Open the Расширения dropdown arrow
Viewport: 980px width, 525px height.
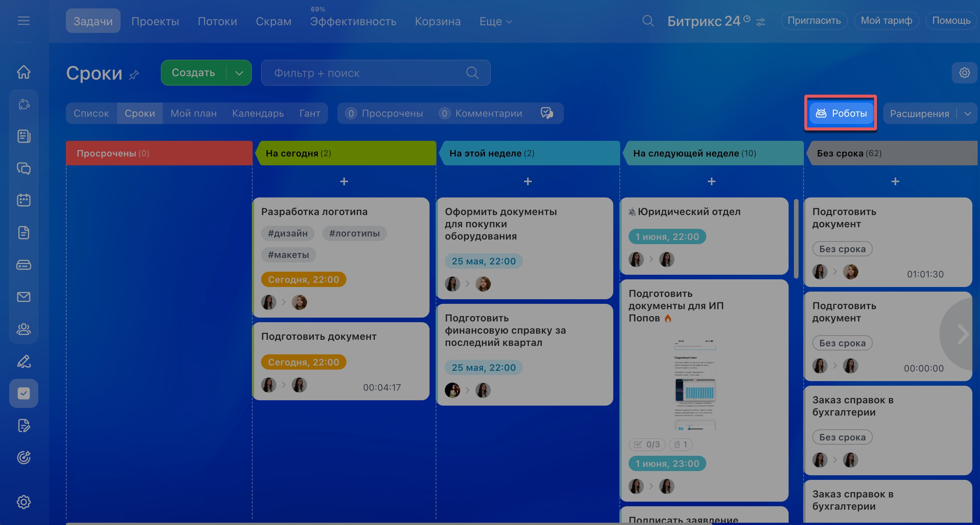(x=968, y=114)
